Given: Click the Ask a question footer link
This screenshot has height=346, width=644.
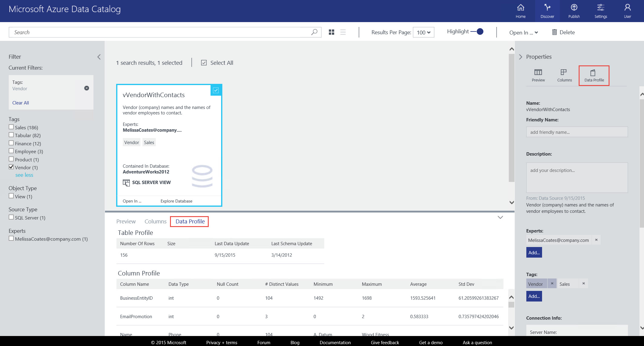Looking at the screenshot, I should click(x=477, y=342).
